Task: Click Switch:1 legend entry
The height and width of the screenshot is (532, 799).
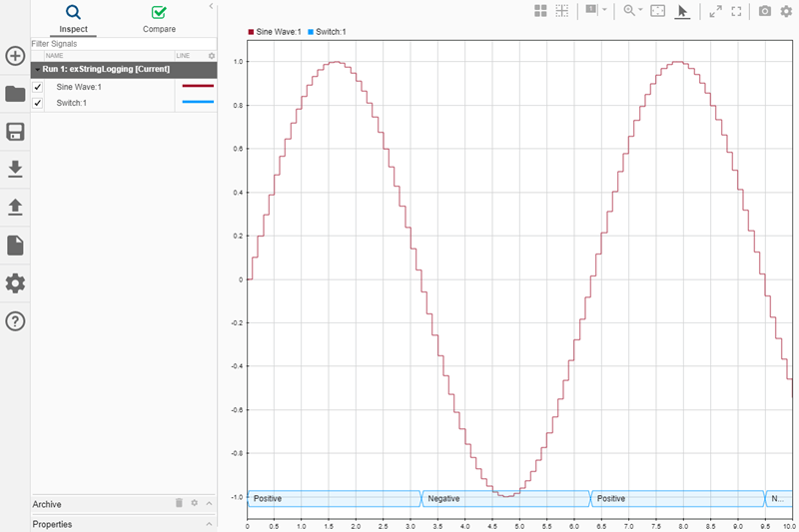Action: [x=328, y=32]
